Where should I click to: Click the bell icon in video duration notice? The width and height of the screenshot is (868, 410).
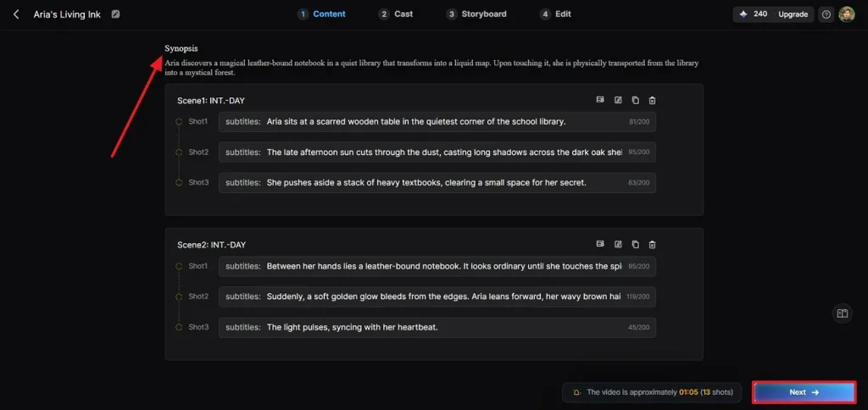point(576,392)
